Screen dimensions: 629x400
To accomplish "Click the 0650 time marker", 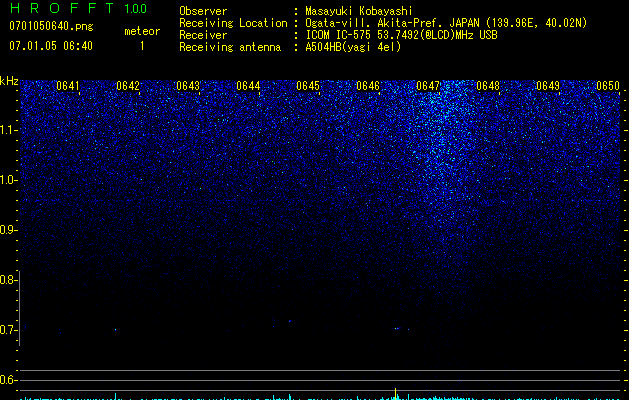I will (x=608, y=86).
